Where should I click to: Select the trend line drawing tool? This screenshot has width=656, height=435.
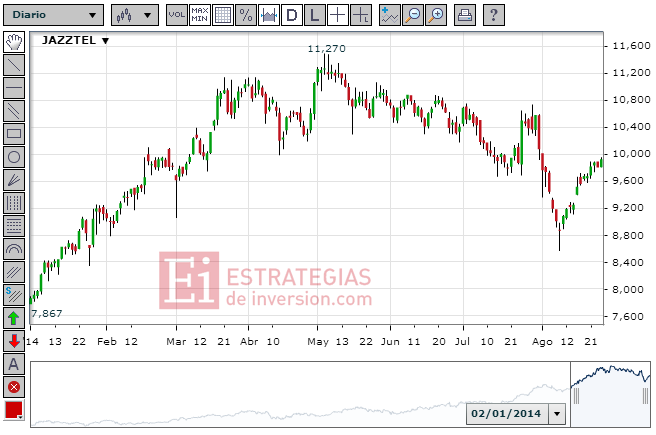pyautogui.click(x=14, y=65)
